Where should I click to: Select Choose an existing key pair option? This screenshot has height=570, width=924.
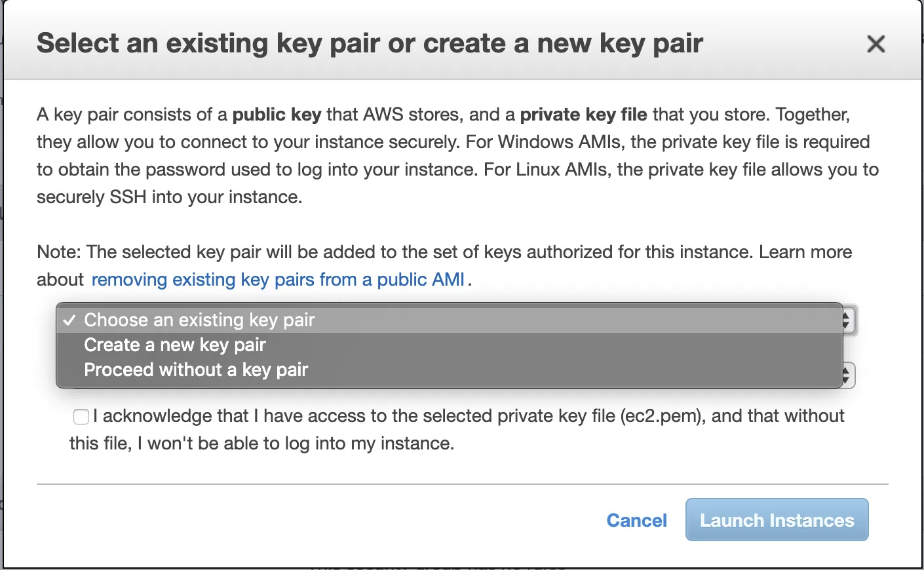(x=199, y=320)
